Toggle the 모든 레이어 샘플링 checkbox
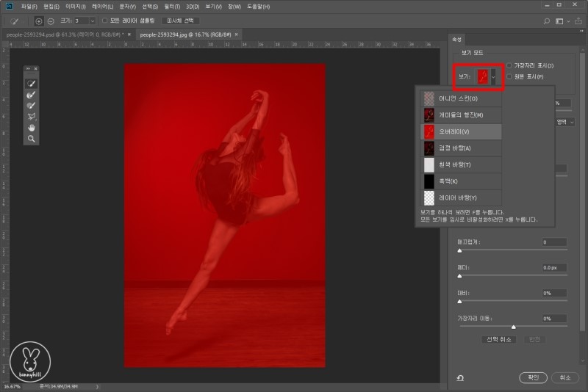The width and height of the screenshot is (588, 392). coord(105,21)
